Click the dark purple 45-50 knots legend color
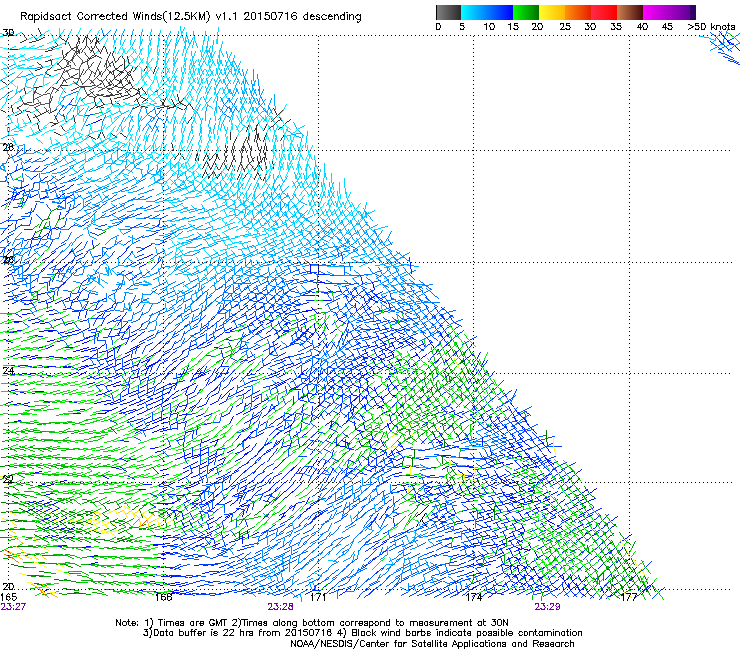 682,12
